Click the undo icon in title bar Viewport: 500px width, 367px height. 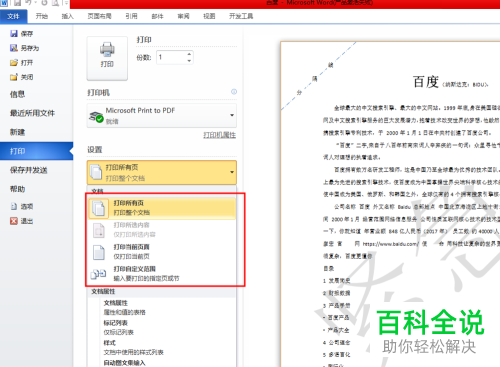(29, 3)
